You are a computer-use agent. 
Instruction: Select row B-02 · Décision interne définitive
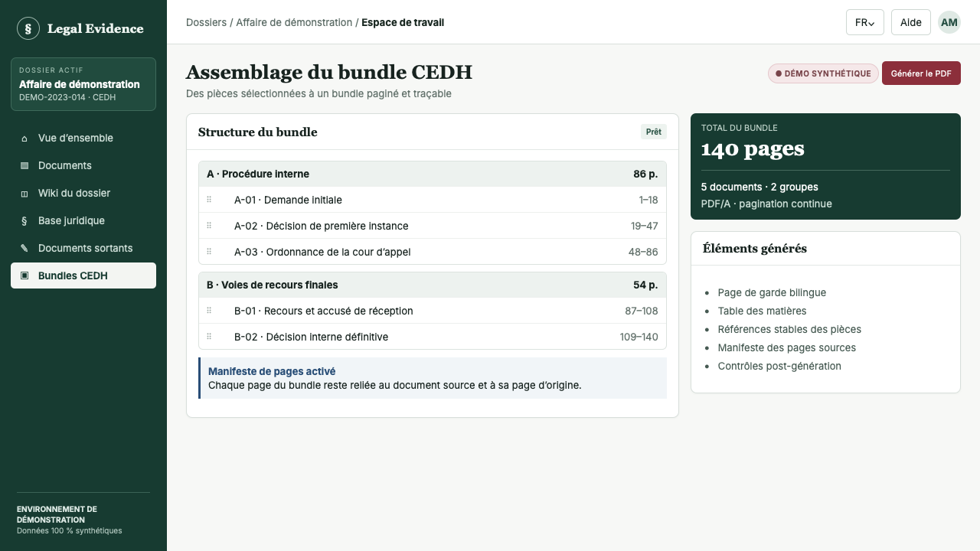click(433, 337)
